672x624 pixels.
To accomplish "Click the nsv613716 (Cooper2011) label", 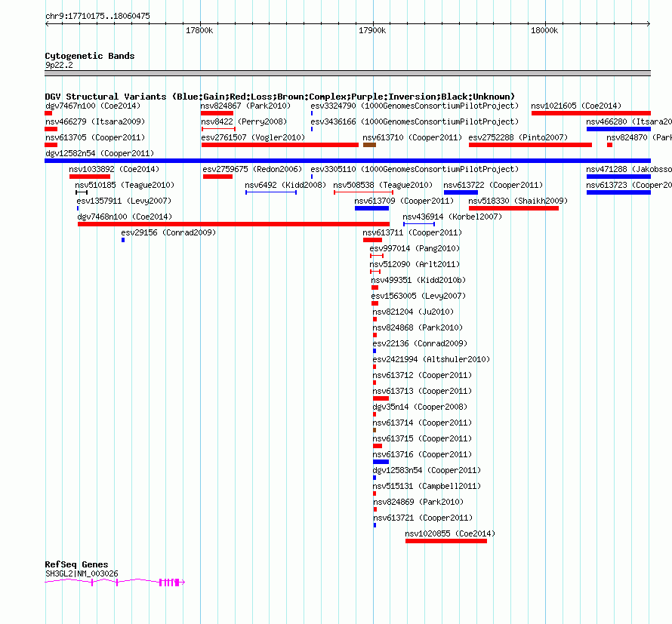I will coord(422,454).
